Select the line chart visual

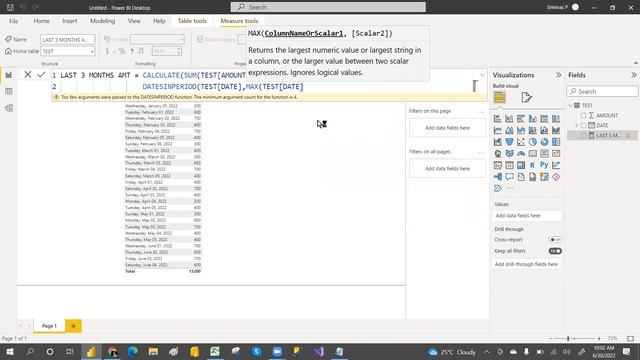pos(498,130)
